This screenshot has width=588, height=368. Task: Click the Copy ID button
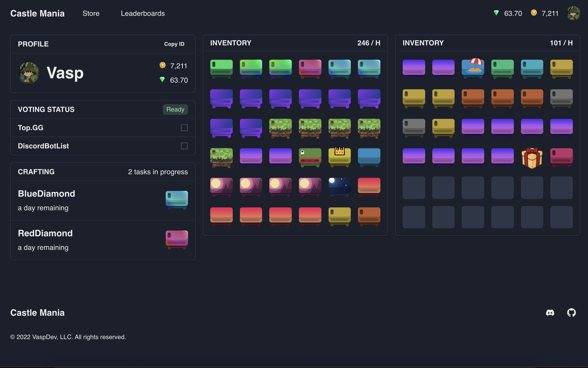[x=174, y=44]
